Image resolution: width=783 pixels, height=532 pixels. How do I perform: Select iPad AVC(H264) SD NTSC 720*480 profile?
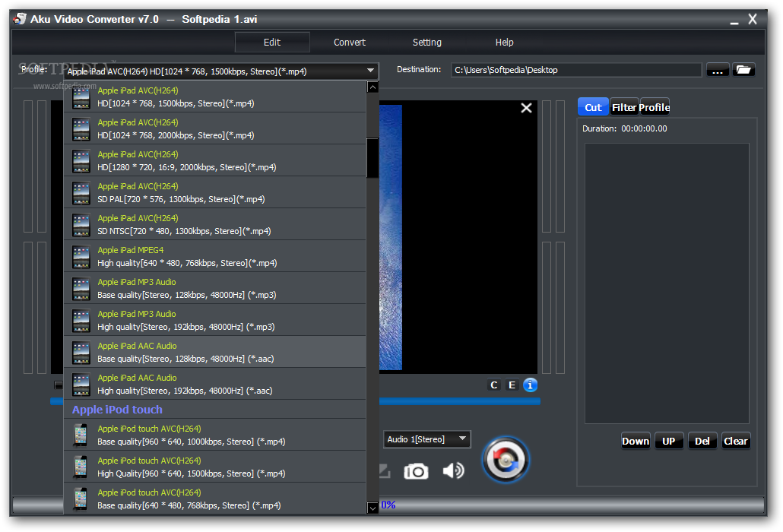[214, 224]
